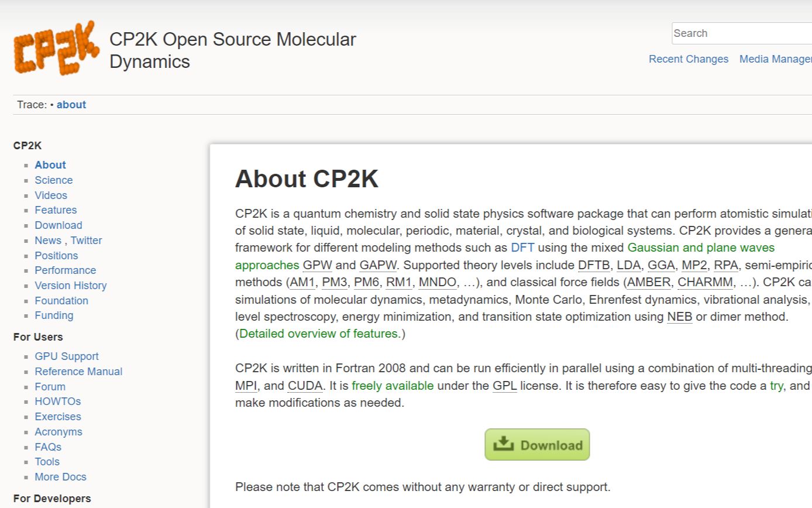Click the DFT link in the text
Viewport: 812px width, 508px height.
pyautogui.click(x=522, y=248)
